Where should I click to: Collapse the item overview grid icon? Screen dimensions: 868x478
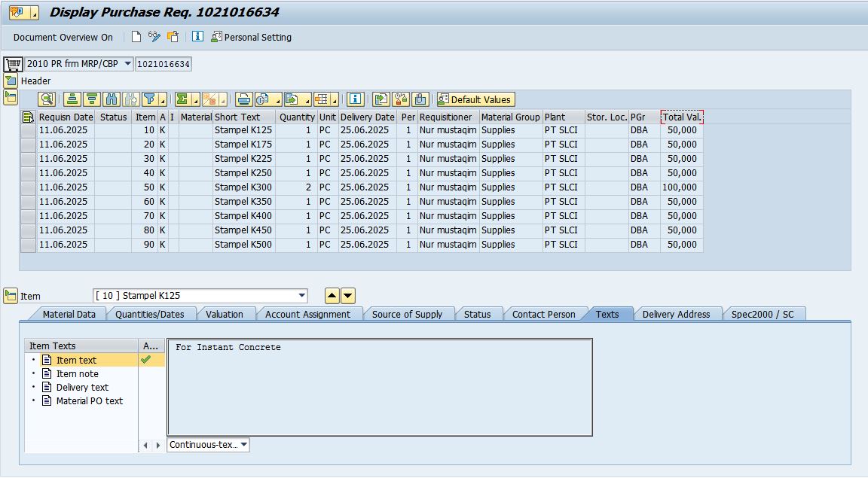pyautogui.click(x=11, y=97)
